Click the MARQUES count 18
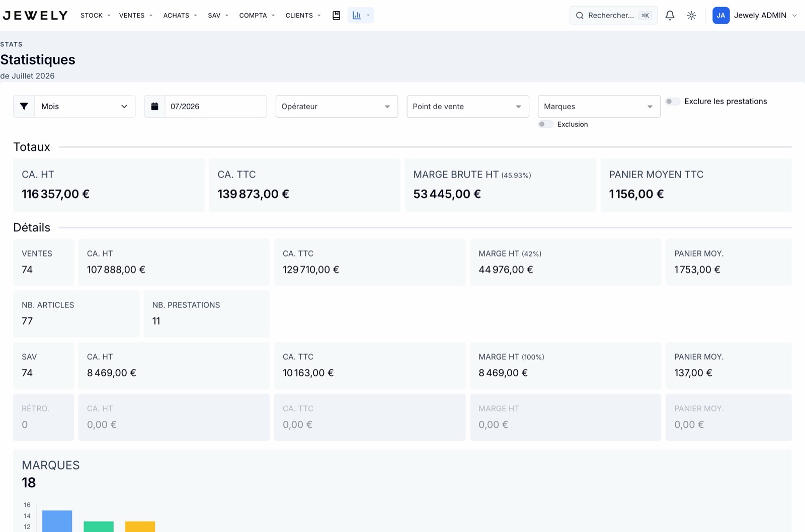Viewport: 805px width, 532px height. tap(29, 483)
